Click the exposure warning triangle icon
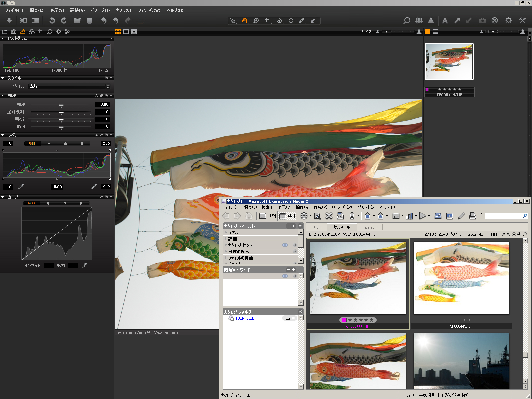The height and width of the screenshot is (399, 532). point(431,20)
